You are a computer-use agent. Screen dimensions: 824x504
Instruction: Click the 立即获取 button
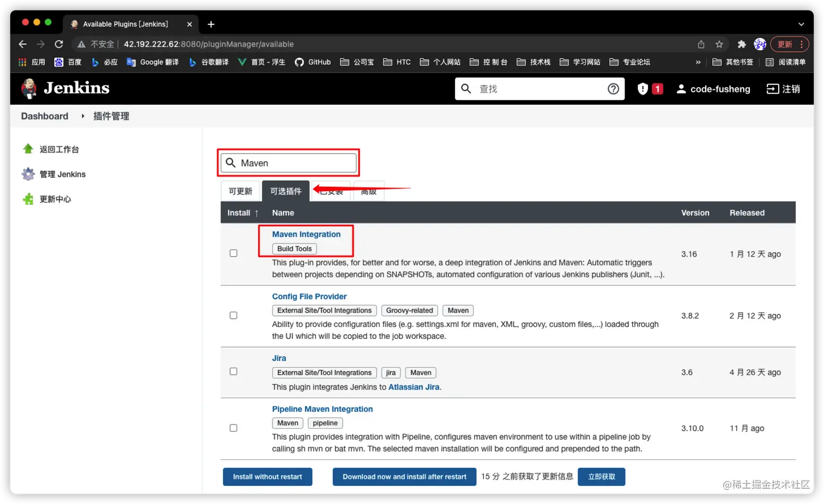point(602,477)
